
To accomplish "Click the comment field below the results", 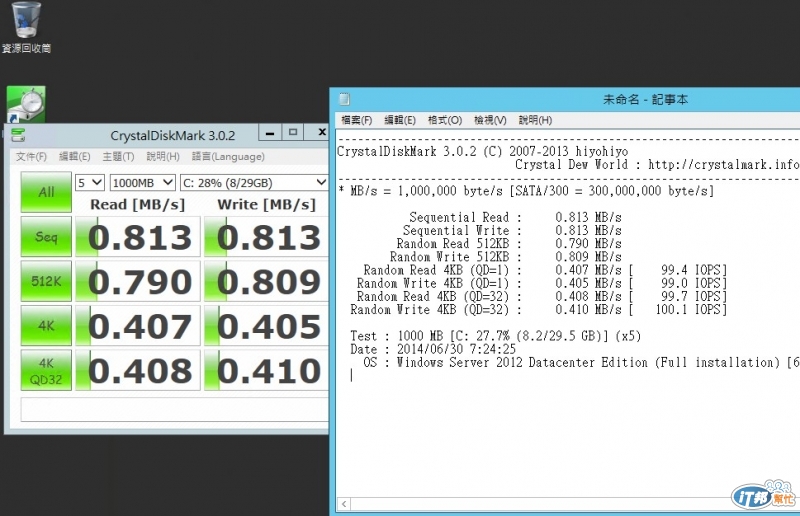I will (x=174, y=409).
